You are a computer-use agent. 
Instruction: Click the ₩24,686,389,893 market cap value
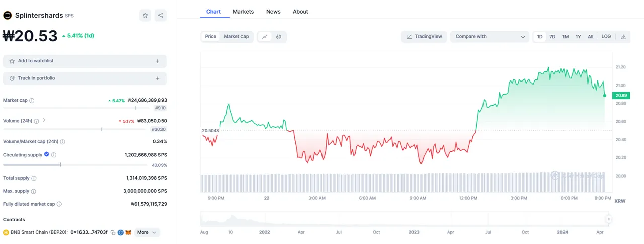(147, 100)
